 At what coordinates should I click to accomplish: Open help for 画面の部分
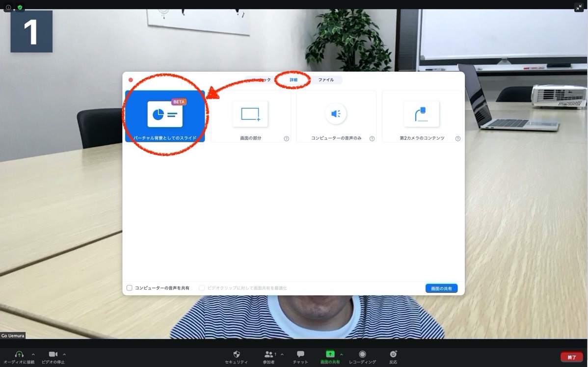click(x=287, y=139)
